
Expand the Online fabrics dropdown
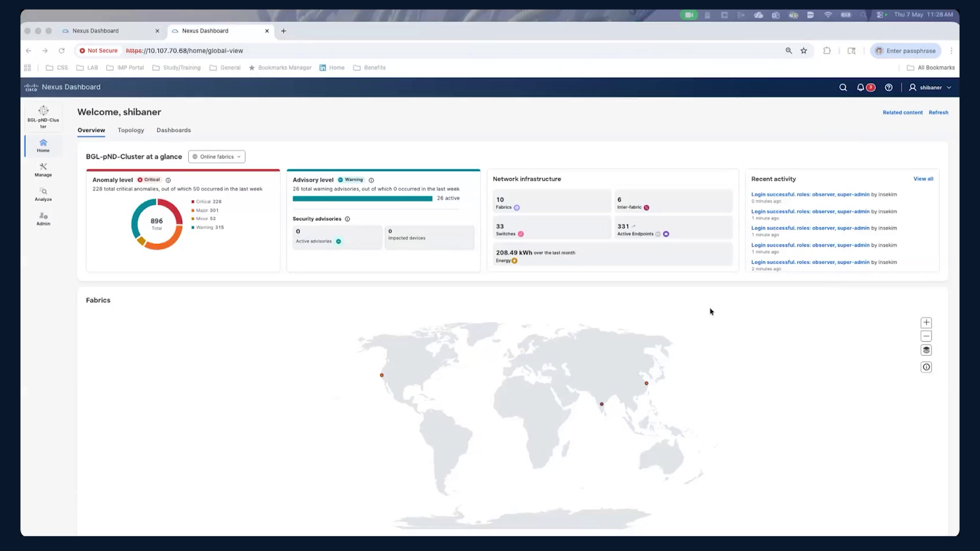[216, 157]
